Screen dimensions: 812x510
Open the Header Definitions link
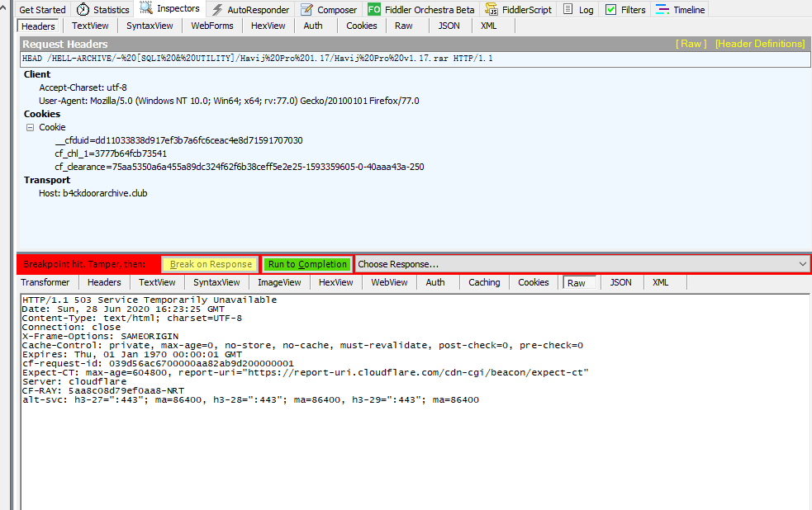point(759,44)
